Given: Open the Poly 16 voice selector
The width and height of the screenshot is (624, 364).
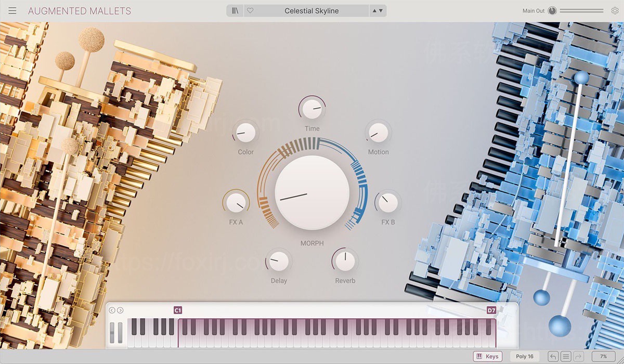Looking at the screenshot, I should point(524,356).
